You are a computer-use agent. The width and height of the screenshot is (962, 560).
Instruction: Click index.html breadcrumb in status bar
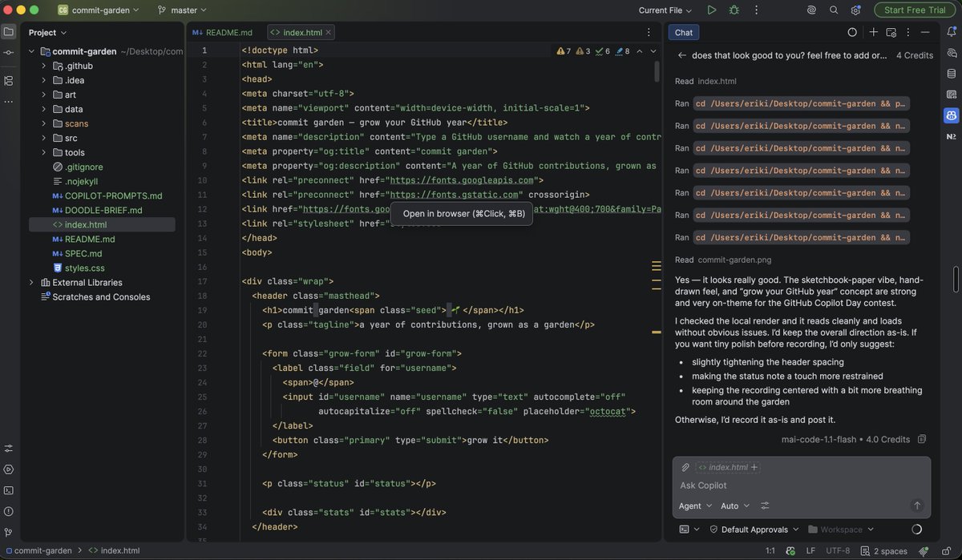click(113, 550)
